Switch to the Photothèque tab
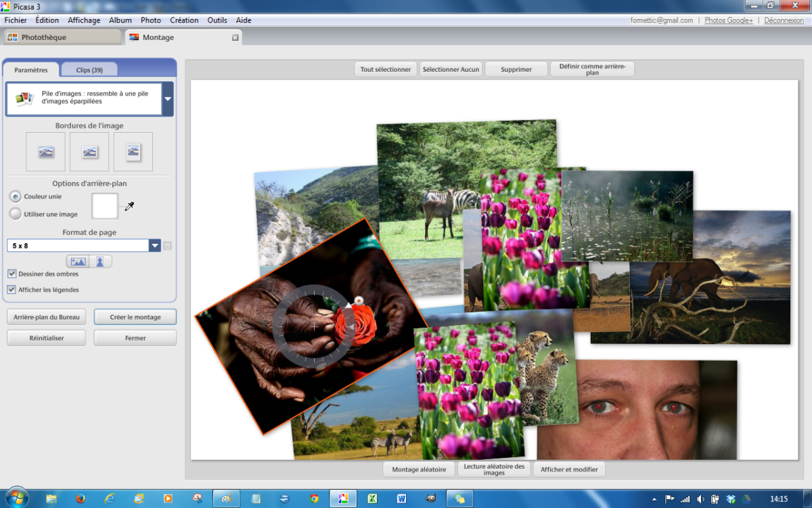 pyautogui.click(x=62, y=37)
